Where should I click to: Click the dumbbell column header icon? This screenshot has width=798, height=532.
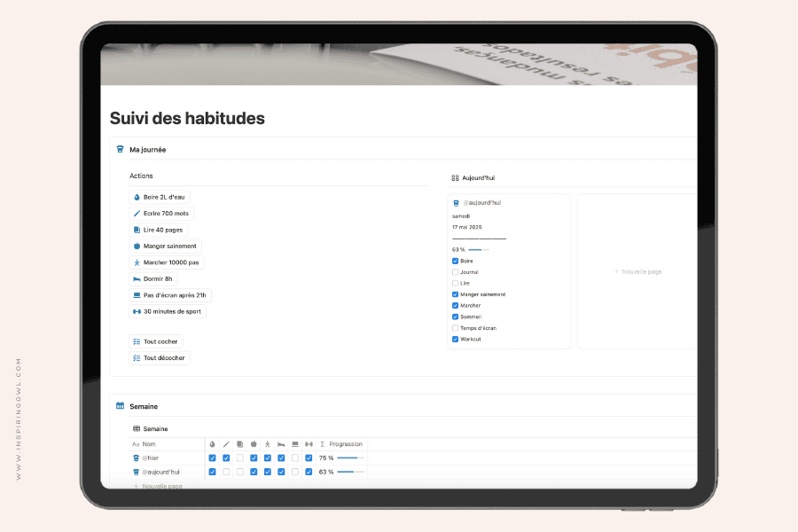309,443
